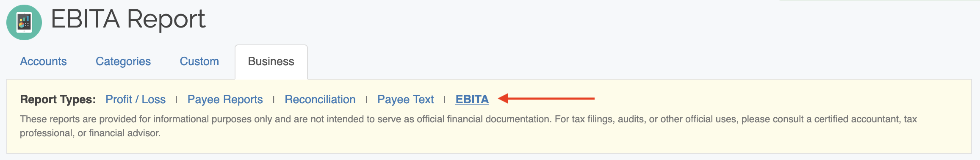Go to Payee Reports
Image resolution: width=980 pixels, height=160 pixels.
coord(225,99)
